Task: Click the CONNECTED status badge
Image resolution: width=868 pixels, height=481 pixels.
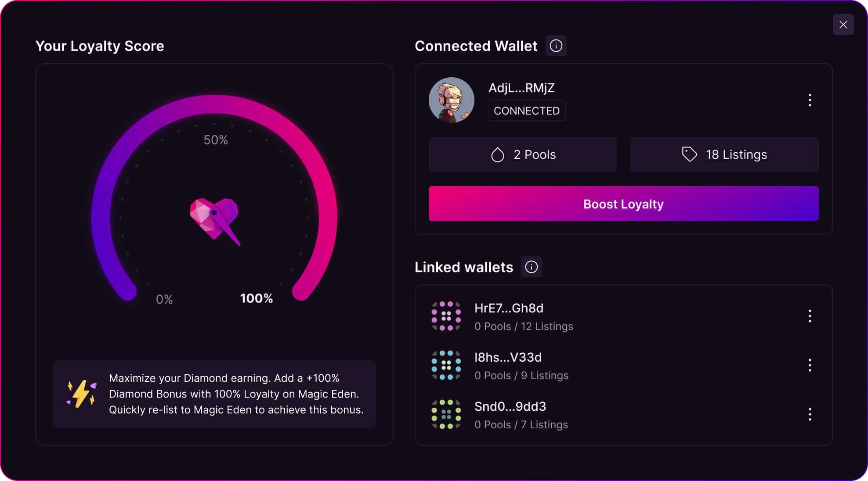Action: click(527, 111)
